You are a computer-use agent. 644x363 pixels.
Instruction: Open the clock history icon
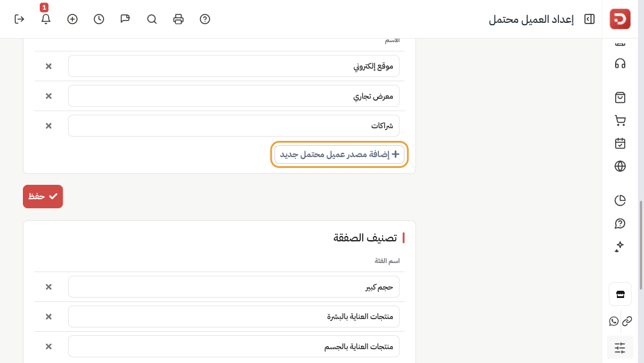pos(99,19)
